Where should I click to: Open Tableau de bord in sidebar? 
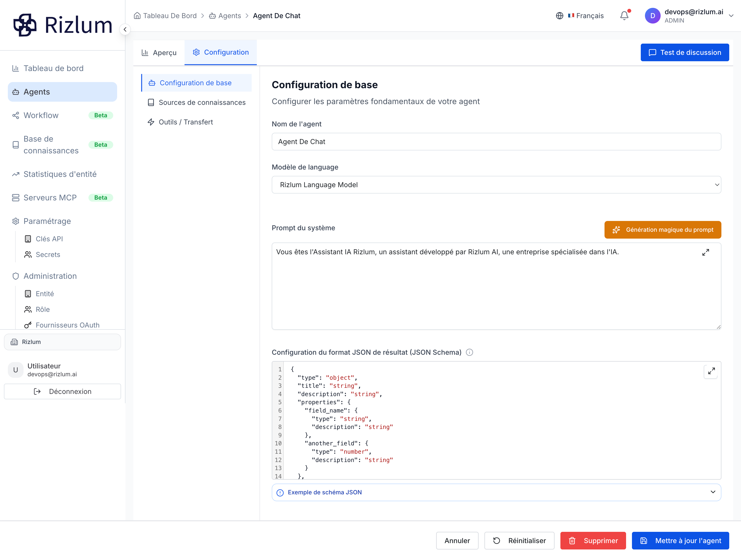[x=62, y=68]
